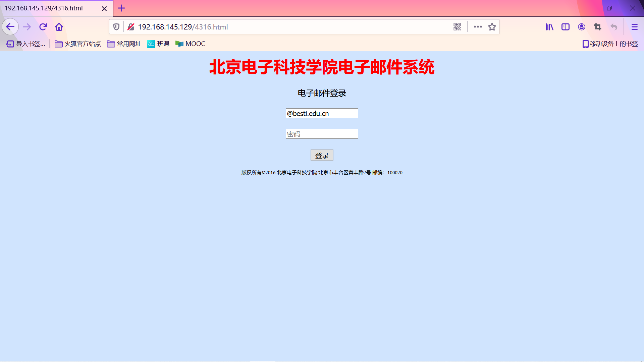Go to the Firefox home page
This screenshot has width=644, height=362.
tap(59, 27)
